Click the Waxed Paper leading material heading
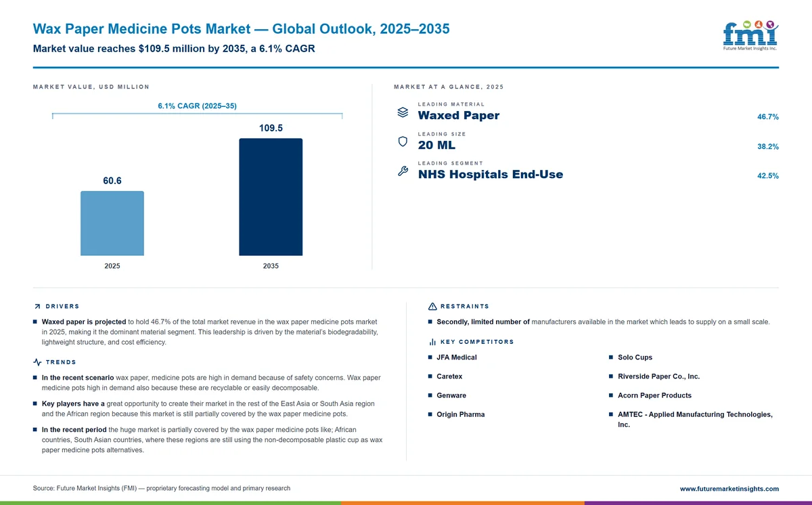812x505 pixels. pyautogui.click(x=459, y=116)
